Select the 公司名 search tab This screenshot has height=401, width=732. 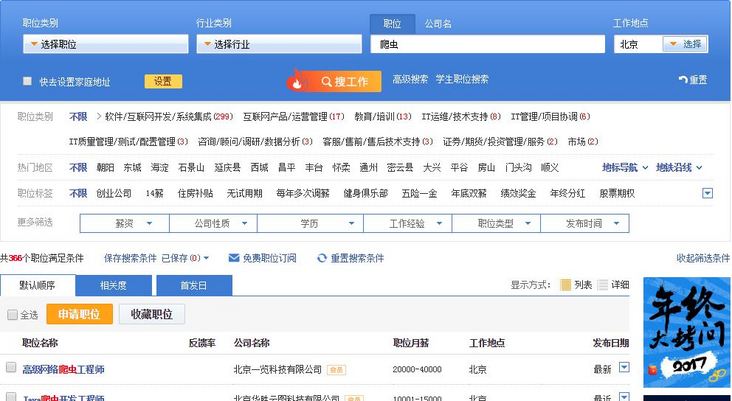[x=438, y=24]
